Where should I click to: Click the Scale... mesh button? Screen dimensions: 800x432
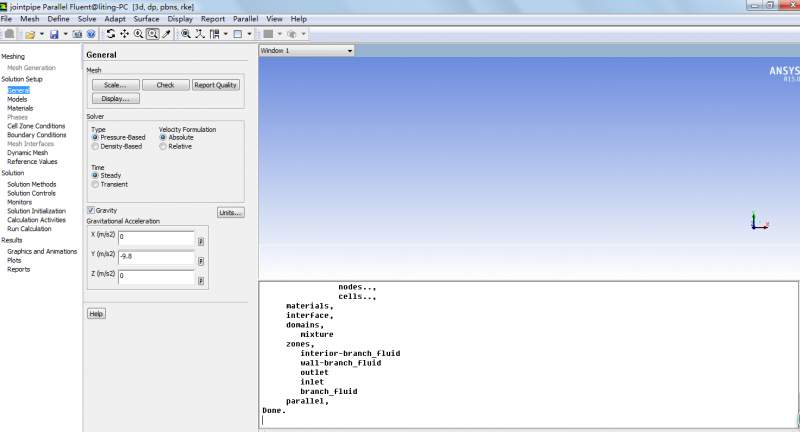click(116, 85)
